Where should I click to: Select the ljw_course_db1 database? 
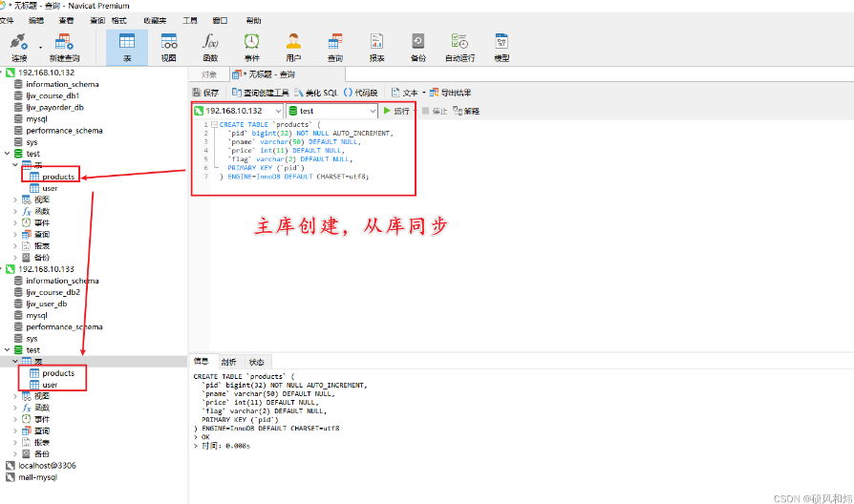pos(47,95)
